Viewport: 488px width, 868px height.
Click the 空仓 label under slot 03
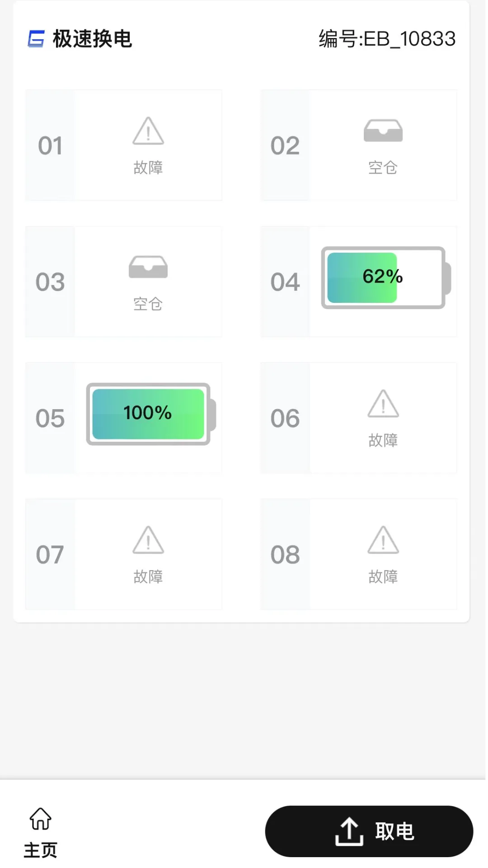[x=148, y=304]
